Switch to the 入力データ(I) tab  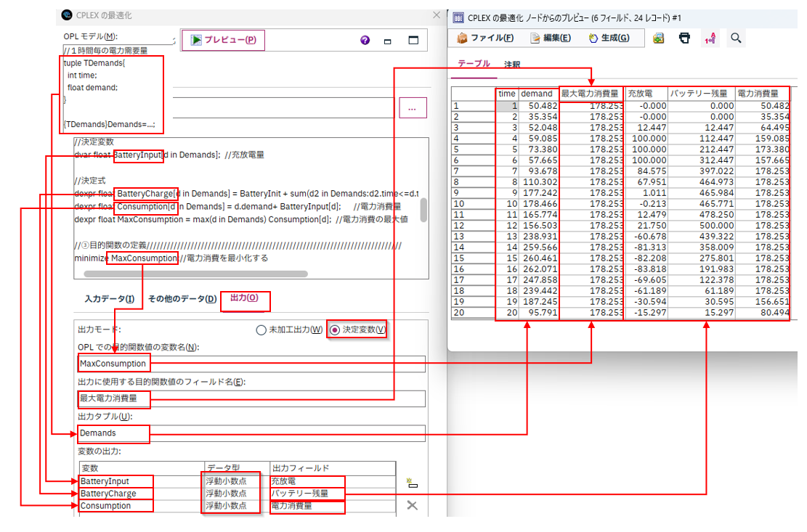(x=109, y=298)
